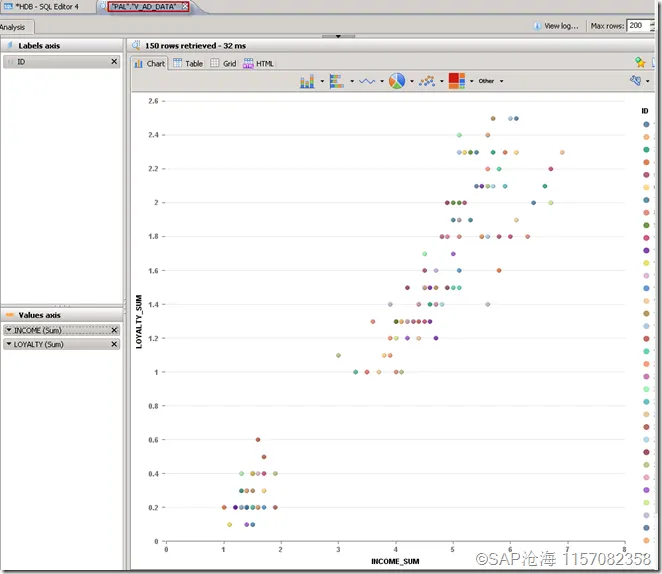
Task: Remove ID from the Labels axis
Action: click(x=114, y=62)
